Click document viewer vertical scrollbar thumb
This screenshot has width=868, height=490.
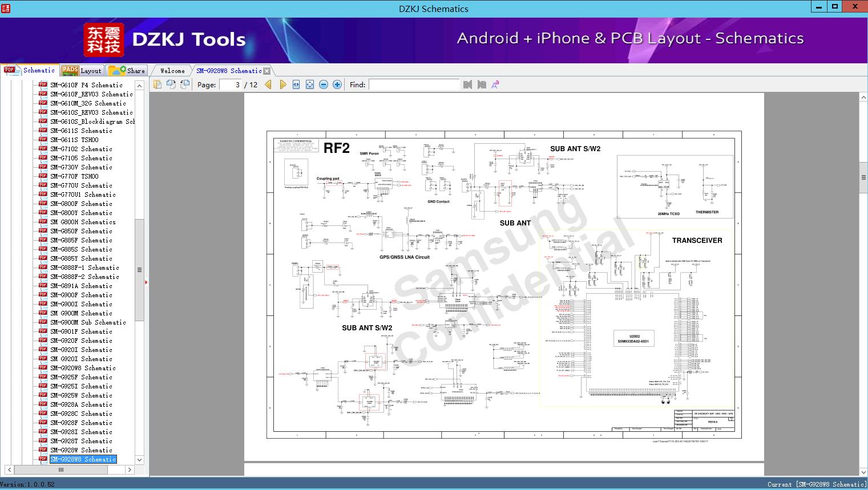863,177
